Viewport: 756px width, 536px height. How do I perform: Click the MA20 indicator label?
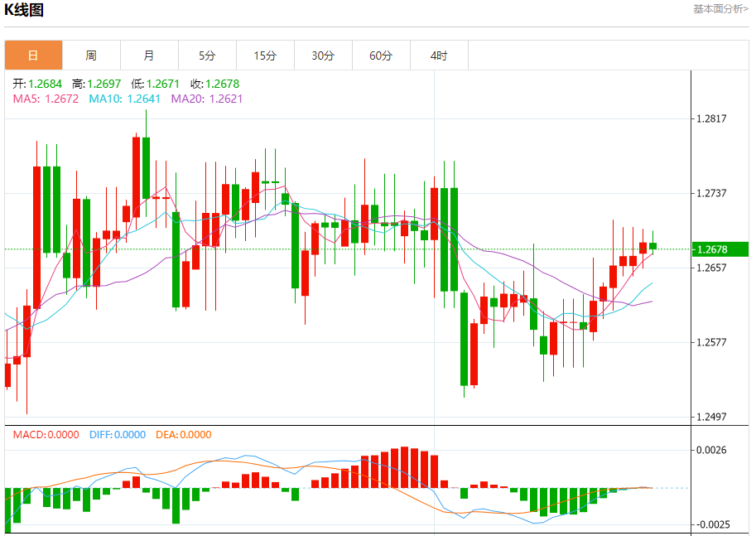pyautogui.click(x=207, y=99)
